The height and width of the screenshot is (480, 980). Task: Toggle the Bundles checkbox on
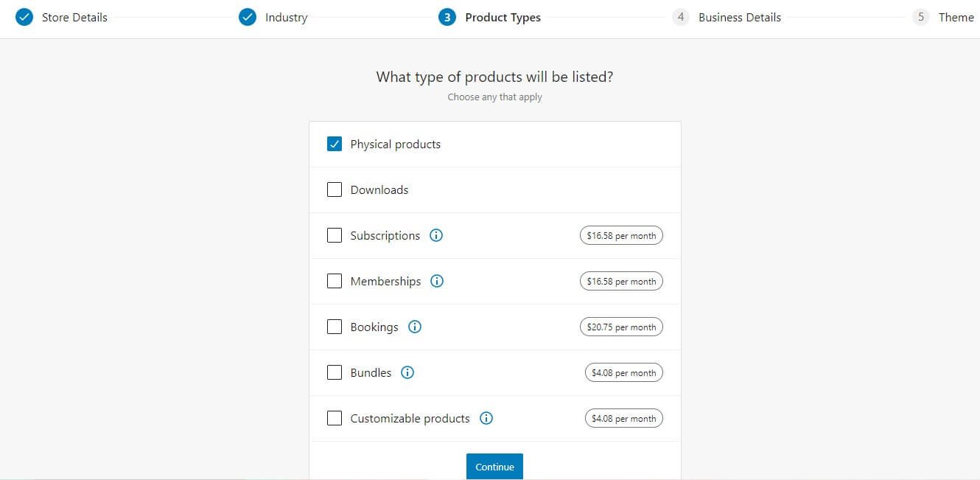[x=335, y=373]
